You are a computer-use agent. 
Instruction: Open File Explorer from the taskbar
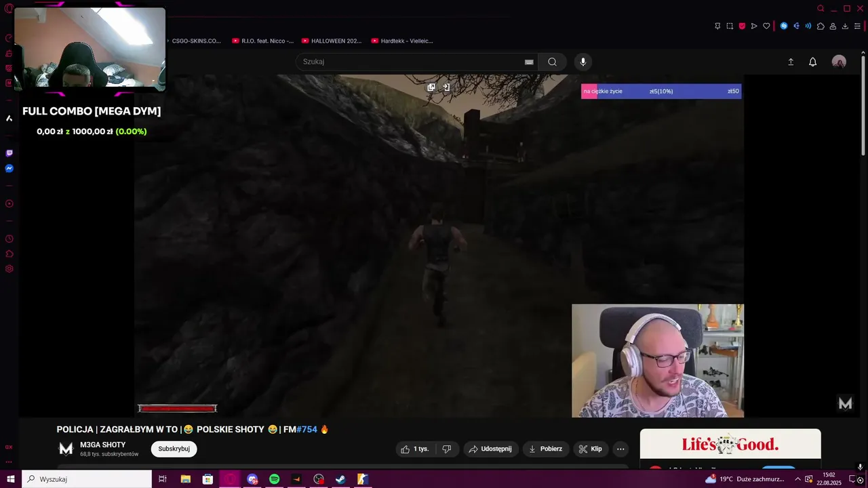coord(185,479)
